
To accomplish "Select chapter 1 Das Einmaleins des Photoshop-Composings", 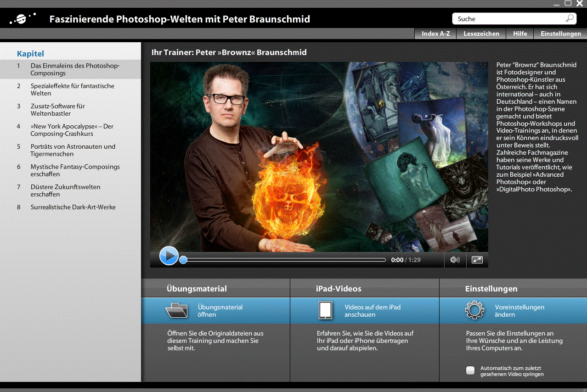I will tap(71, 69).
